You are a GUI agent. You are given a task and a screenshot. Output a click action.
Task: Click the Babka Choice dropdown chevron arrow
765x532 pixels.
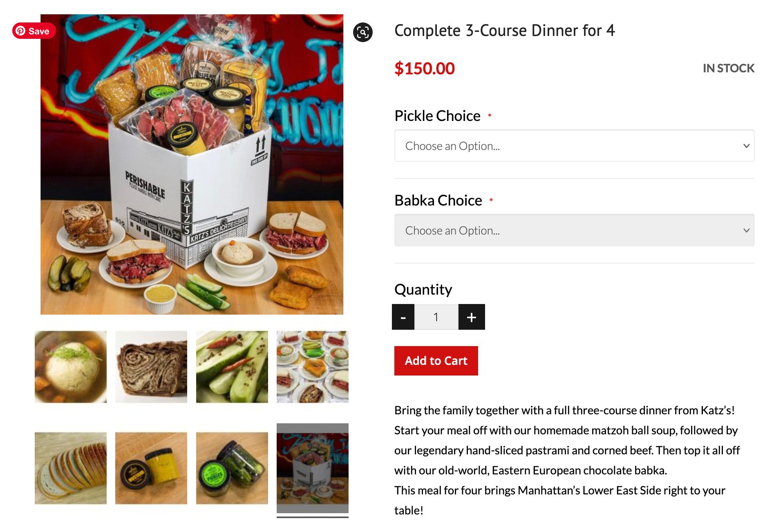[x=746, y=230]
